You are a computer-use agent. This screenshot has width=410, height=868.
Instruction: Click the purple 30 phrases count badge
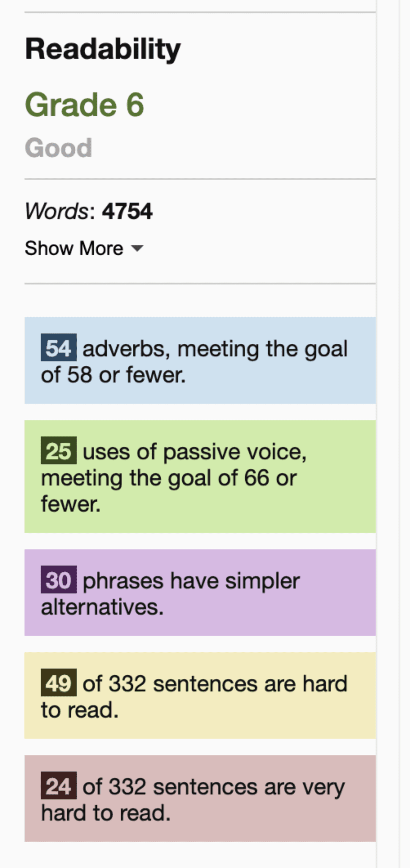58,580
